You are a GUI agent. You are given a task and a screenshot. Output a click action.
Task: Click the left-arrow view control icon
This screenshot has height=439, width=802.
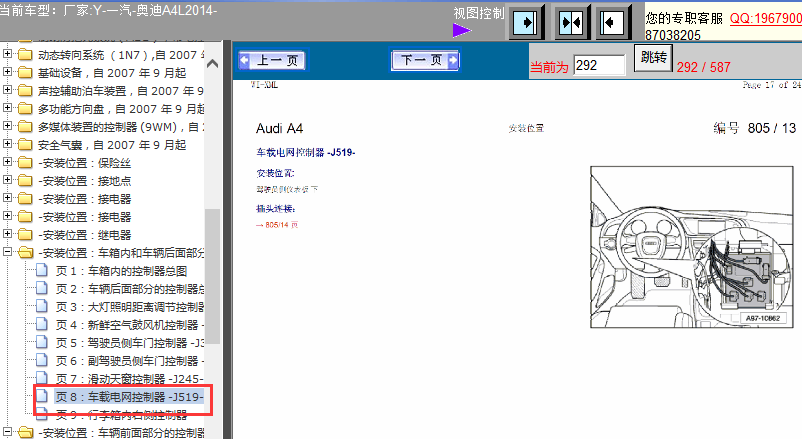pos(611,23)
